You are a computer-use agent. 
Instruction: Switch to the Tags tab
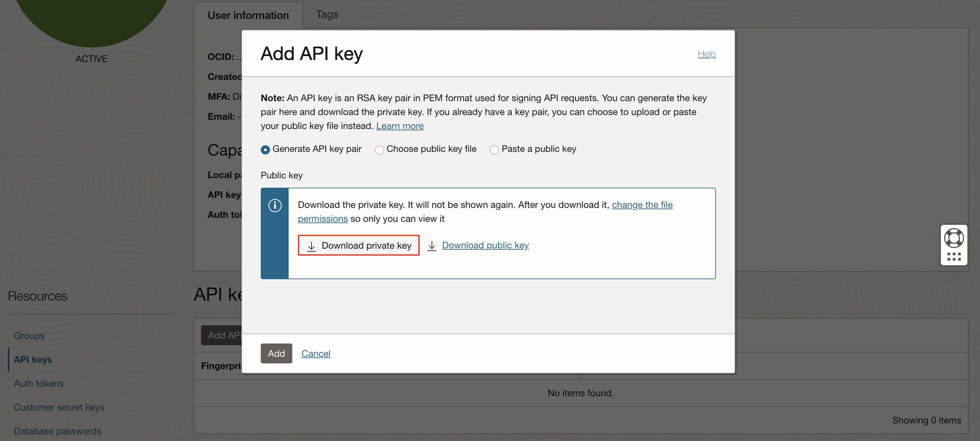[x=326, y=15]
